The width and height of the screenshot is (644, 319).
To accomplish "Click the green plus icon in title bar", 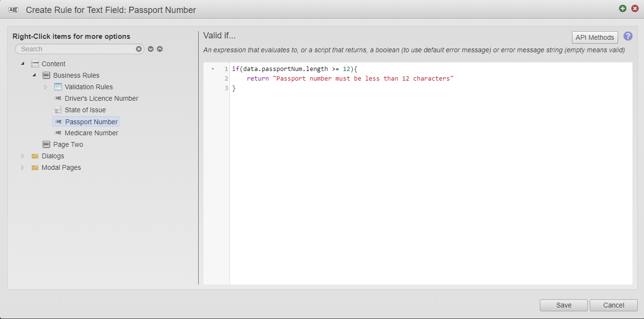I will coord(622,9).
